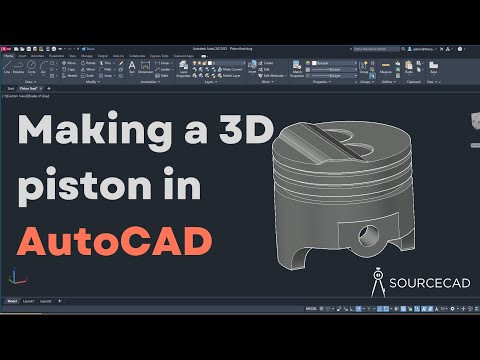
Task: Switch to Layout1 tab
Action: tap(28, 301)
